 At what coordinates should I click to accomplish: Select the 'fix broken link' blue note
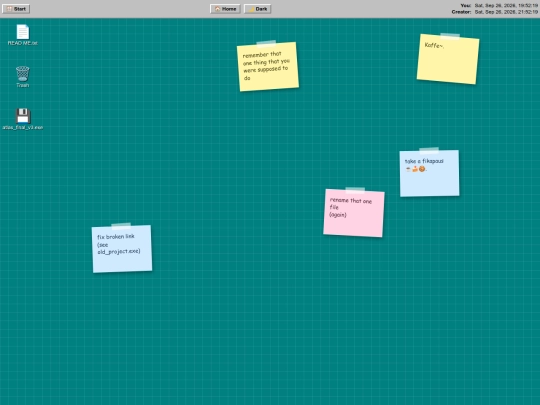(x=122, y=249)
